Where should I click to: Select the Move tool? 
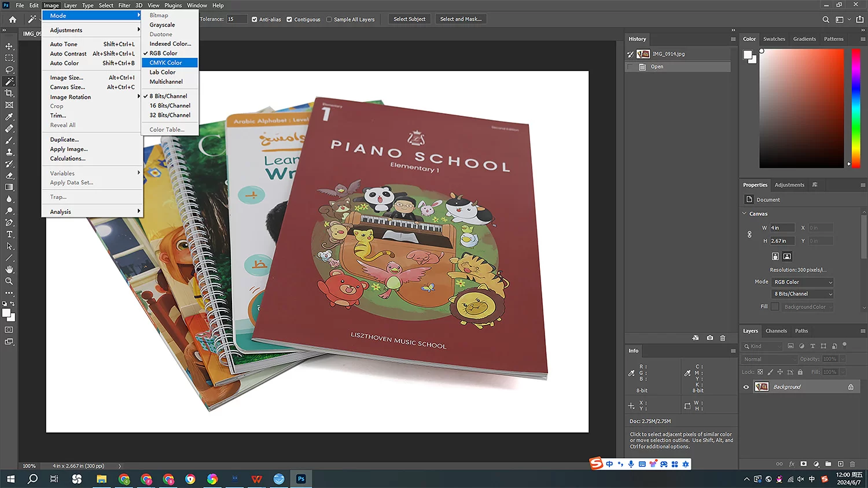[x=9, y=46]
